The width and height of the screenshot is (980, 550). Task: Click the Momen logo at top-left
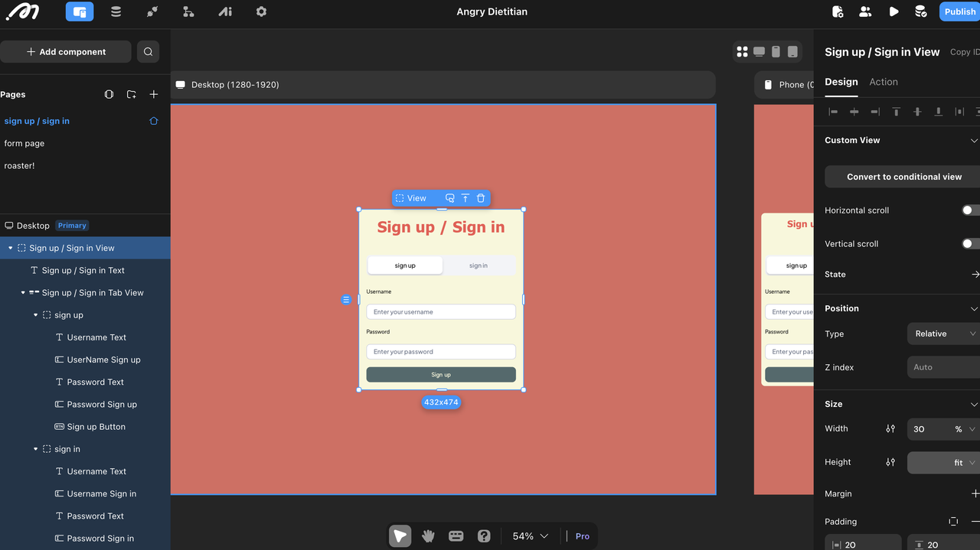click(x=22, y=11)
